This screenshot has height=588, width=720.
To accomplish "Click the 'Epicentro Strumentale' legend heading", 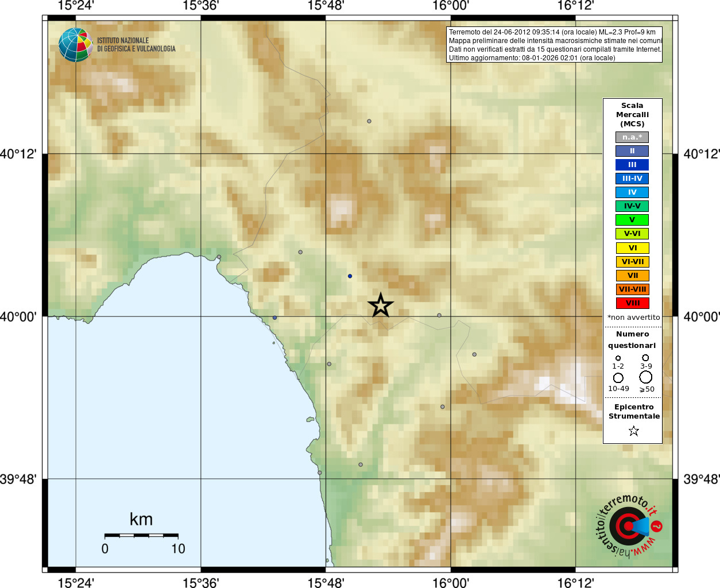I will point(634,412).
